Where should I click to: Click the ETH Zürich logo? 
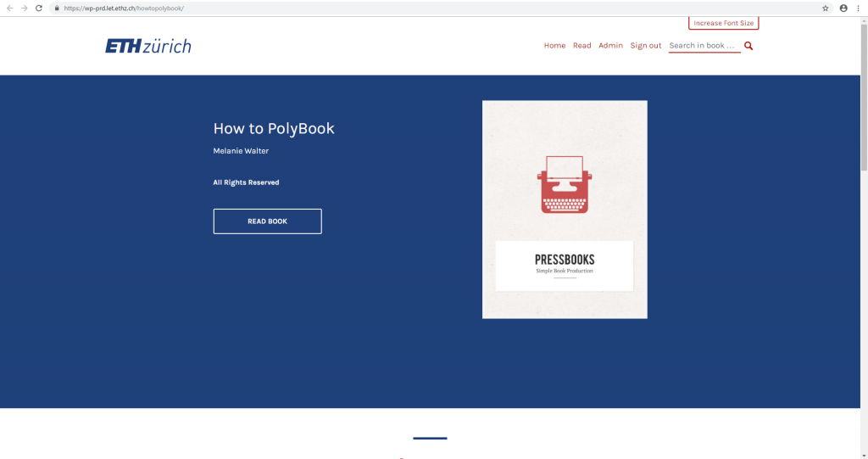pos(148,46)
